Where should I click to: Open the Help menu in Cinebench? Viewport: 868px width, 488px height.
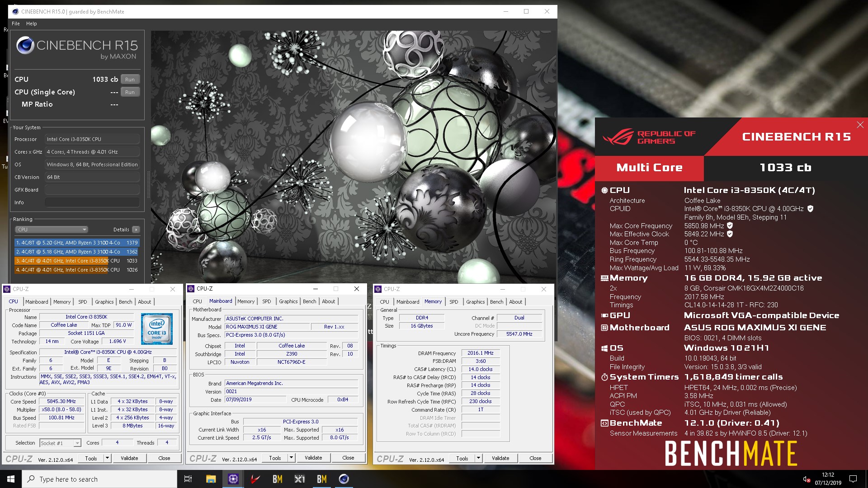(32, 23)
